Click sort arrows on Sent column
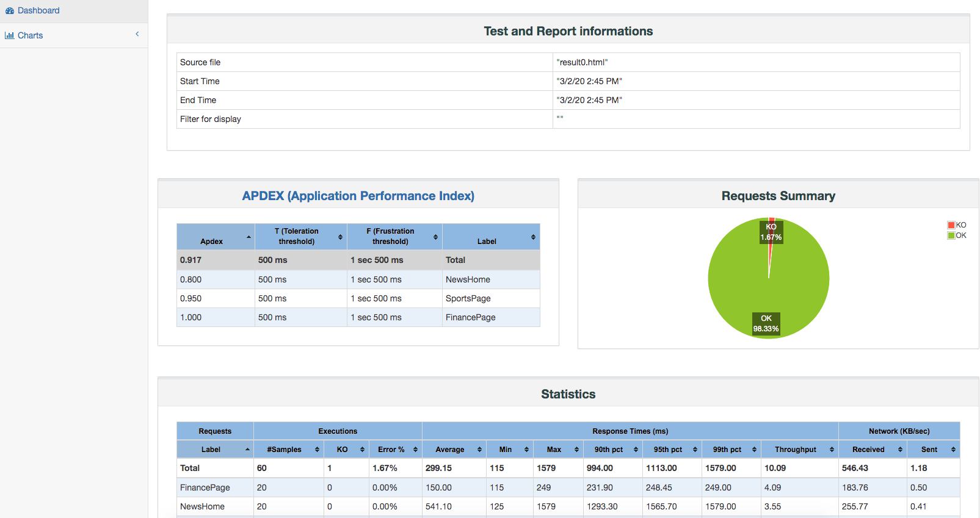 pyautogui.click(x=953, y=450)
